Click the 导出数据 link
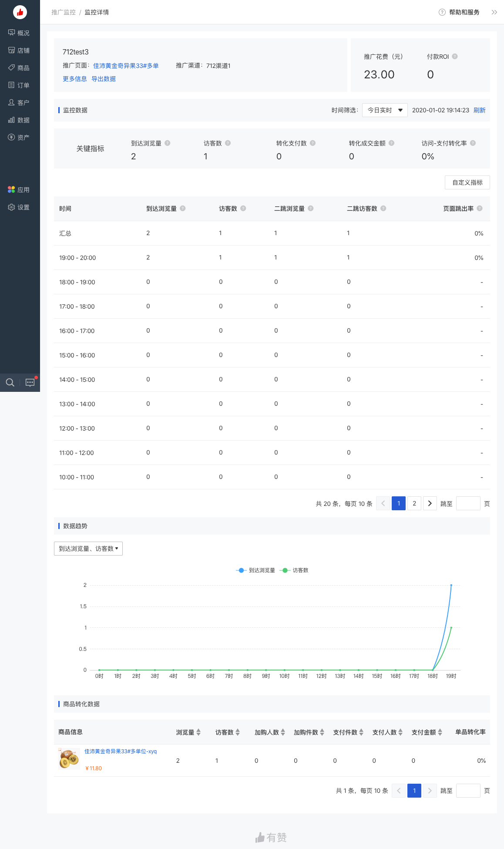504x849 pixels. pyautogui.click(x=104, y=79)
